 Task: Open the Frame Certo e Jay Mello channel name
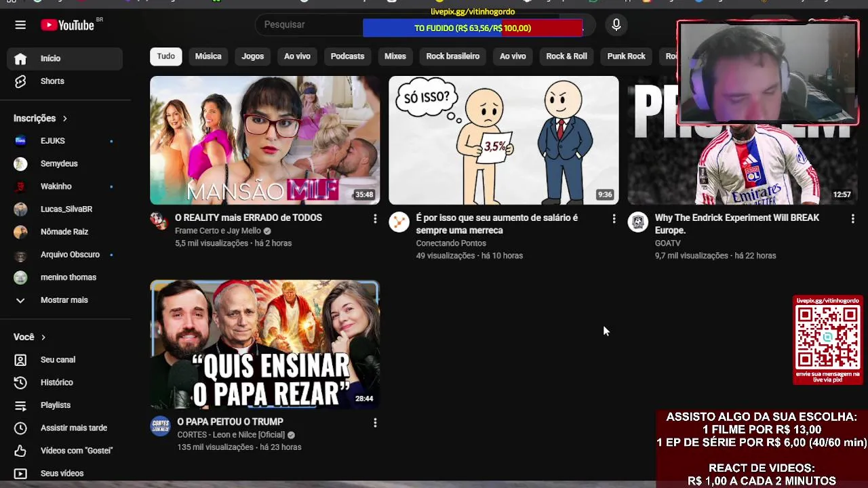(218, 231)
